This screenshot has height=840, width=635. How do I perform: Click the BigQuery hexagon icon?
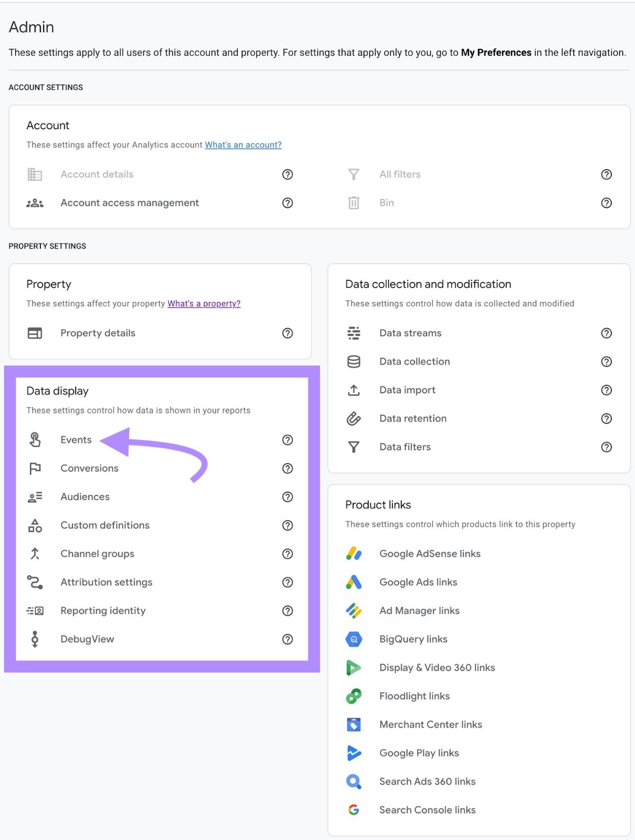[x=354, y=639]
